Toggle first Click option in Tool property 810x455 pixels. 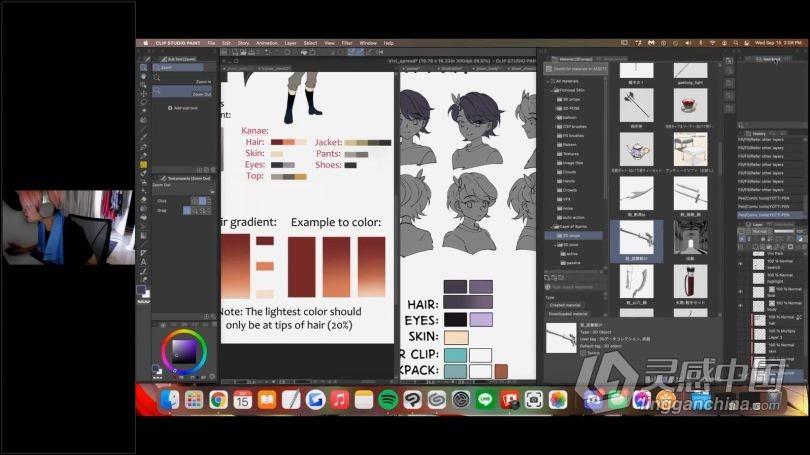[195, 200]
